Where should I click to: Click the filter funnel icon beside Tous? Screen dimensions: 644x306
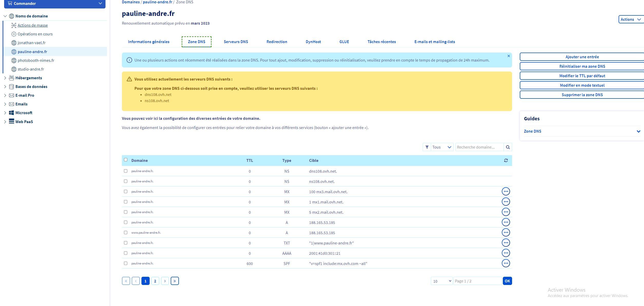(427, 147)
